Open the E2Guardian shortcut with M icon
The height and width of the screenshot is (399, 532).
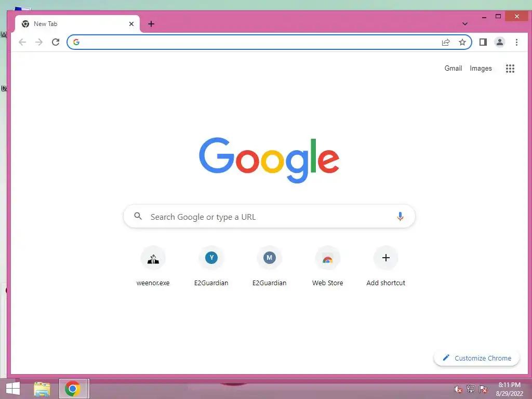coord(270,267)
